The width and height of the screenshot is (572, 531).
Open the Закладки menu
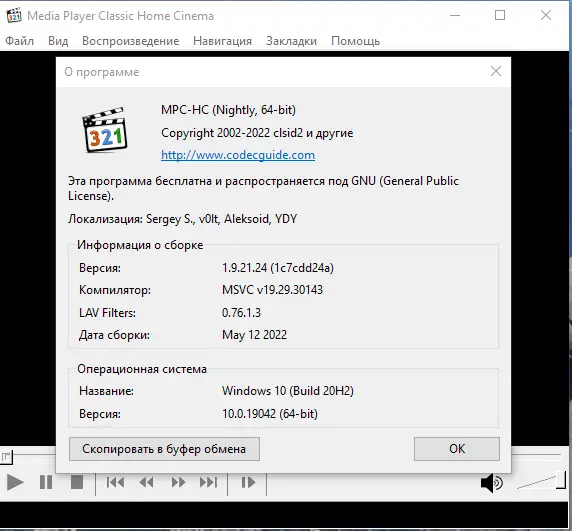click(291, 41)
